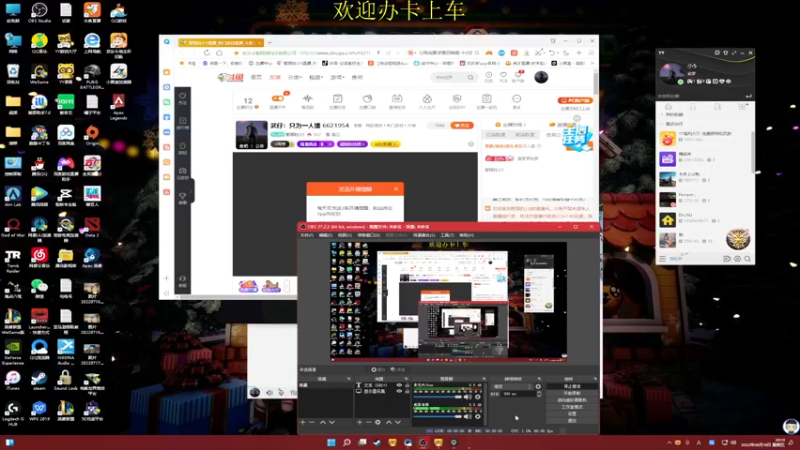The height and width of the screenshot is (450, 800).
Task: Open search icon at bottom of YY window
Action: 747,259
